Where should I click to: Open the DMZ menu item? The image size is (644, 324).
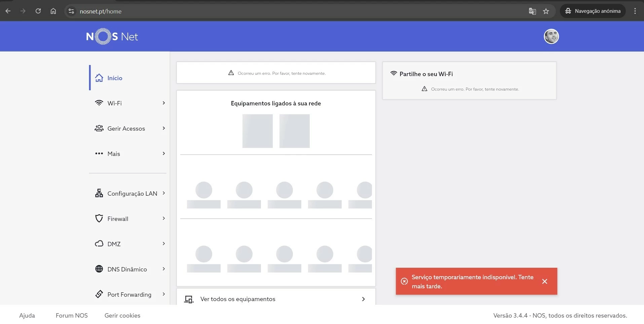point(128,244)
